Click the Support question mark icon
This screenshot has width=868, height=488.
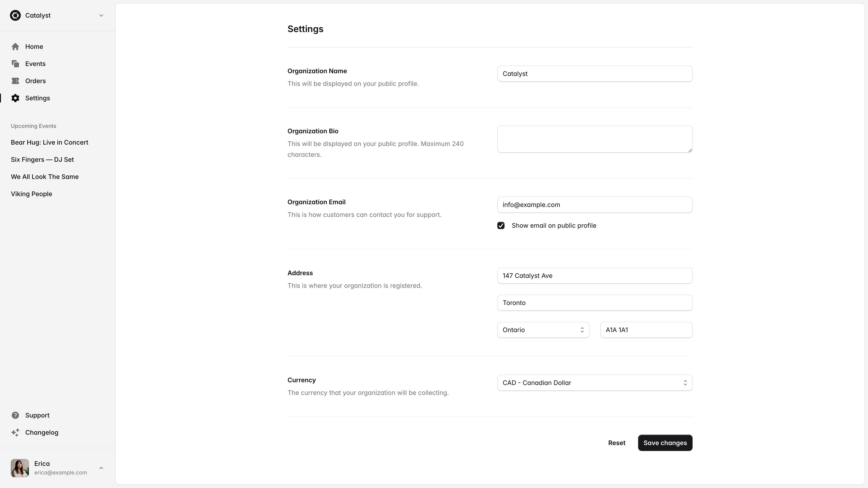[x=15, y=415]
